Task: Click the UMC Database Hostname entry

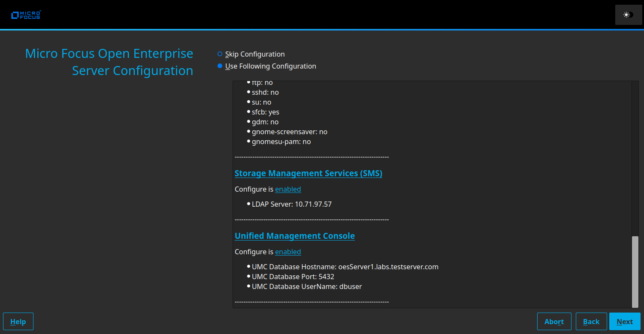Action: click(345, 267)
